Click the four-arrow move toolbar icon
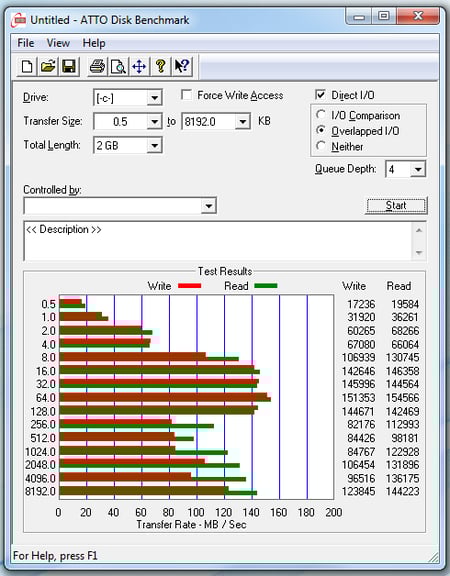Viewport: 450px width, 576px height. click(x=139, y=66)
